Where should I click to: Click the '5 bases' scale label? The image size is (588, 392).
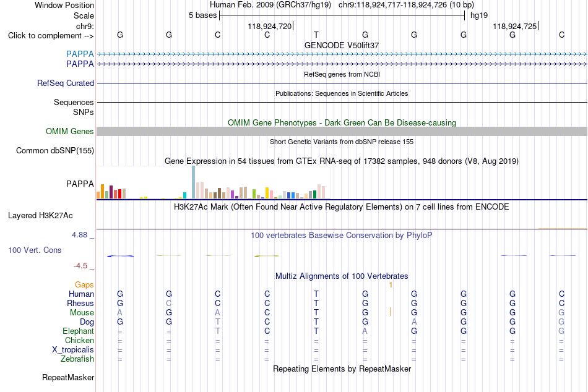coord(202,15)
